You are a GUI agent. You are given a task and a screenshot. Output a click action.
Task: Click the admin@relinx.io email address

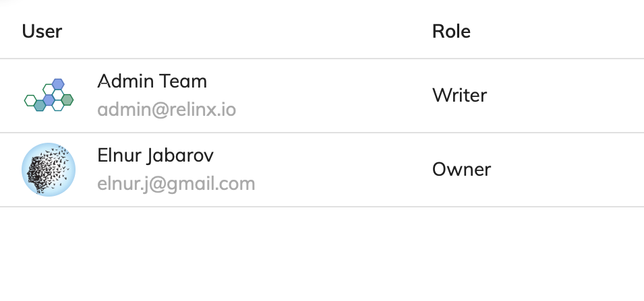coord(167,110)
